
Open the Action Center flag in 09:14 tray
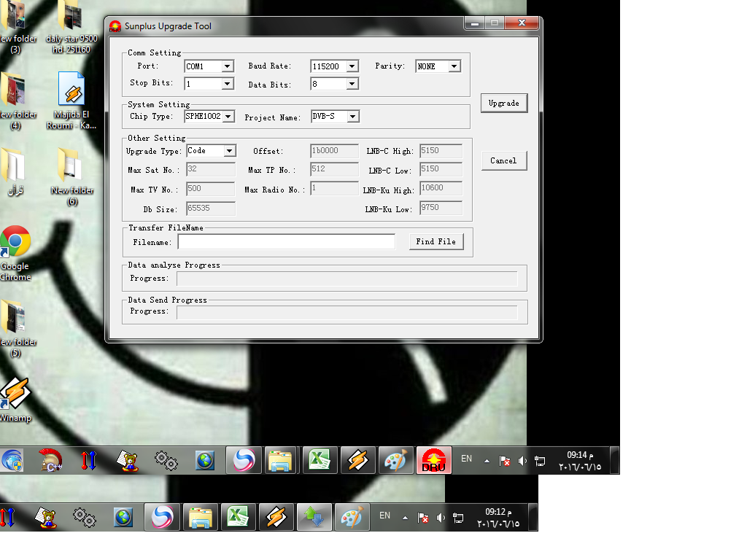tap(505, 461)
